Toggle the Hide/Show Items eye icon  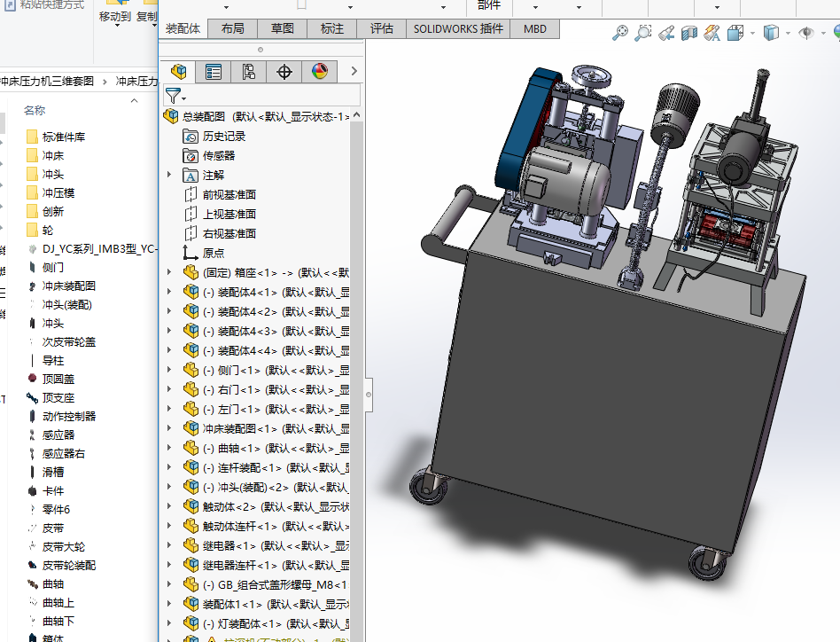pyautogui.click(x=806, y=34)
